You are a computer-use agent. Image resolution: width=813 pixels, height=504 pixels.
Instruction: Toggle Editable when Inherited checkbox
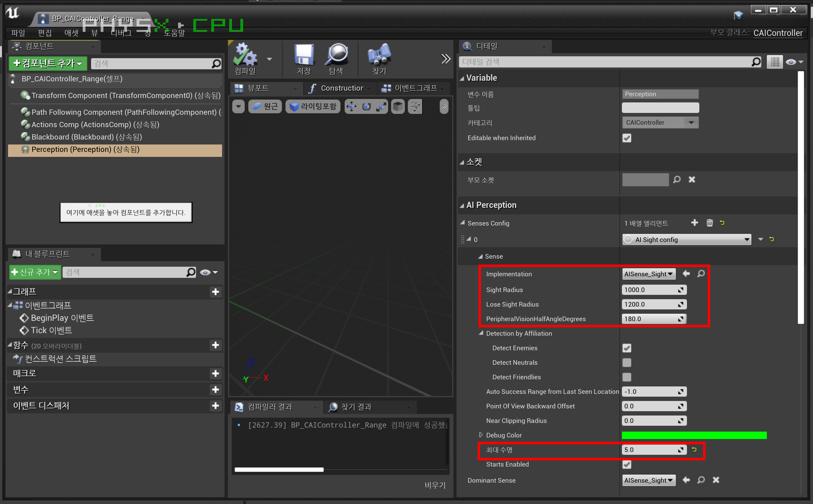pos(627,138)
